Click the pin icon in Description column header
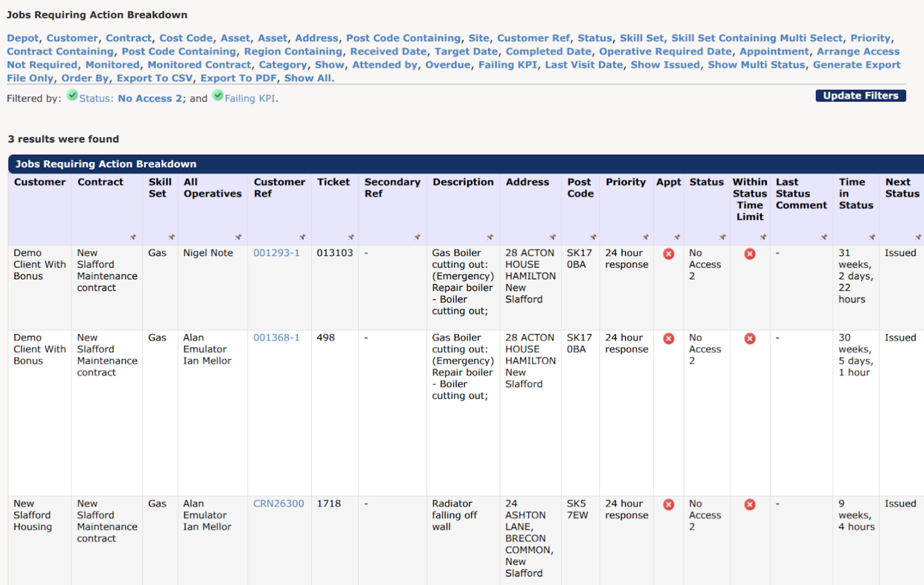 pos(490,237)
